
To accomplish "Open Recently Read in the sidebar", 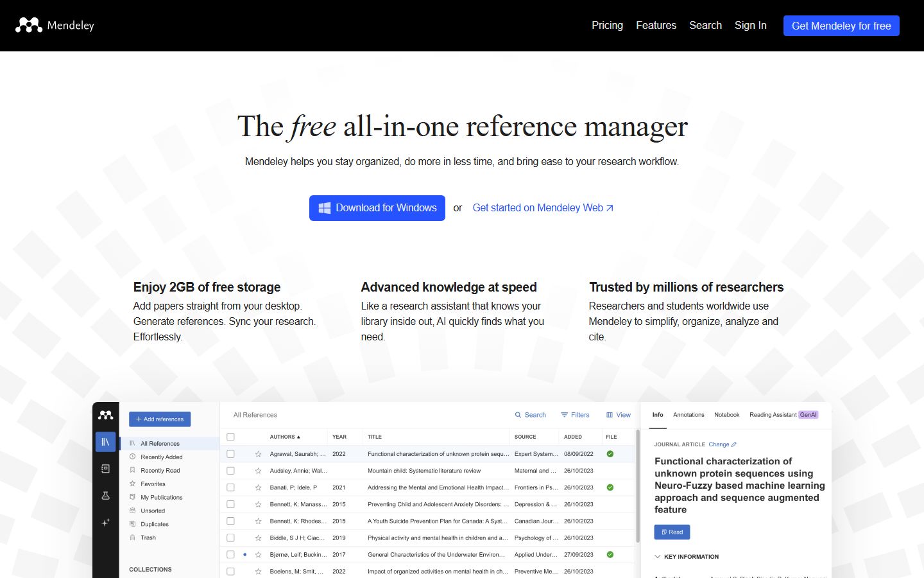I will [x=160, y=471].
